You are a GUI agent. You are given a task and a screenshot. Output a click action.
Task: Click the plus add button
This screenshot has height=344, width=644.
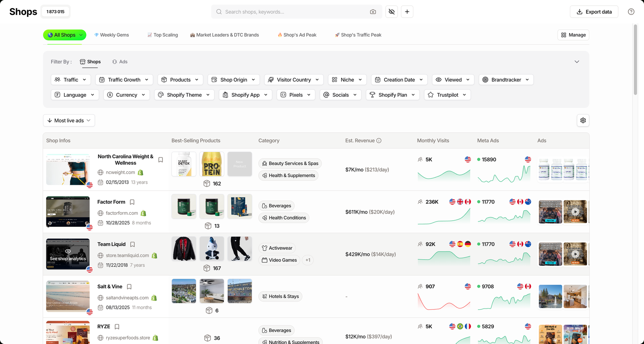coord(407,12)
